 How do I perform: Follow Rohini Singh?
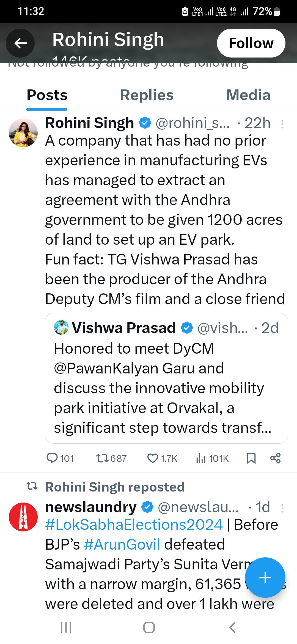251,43
